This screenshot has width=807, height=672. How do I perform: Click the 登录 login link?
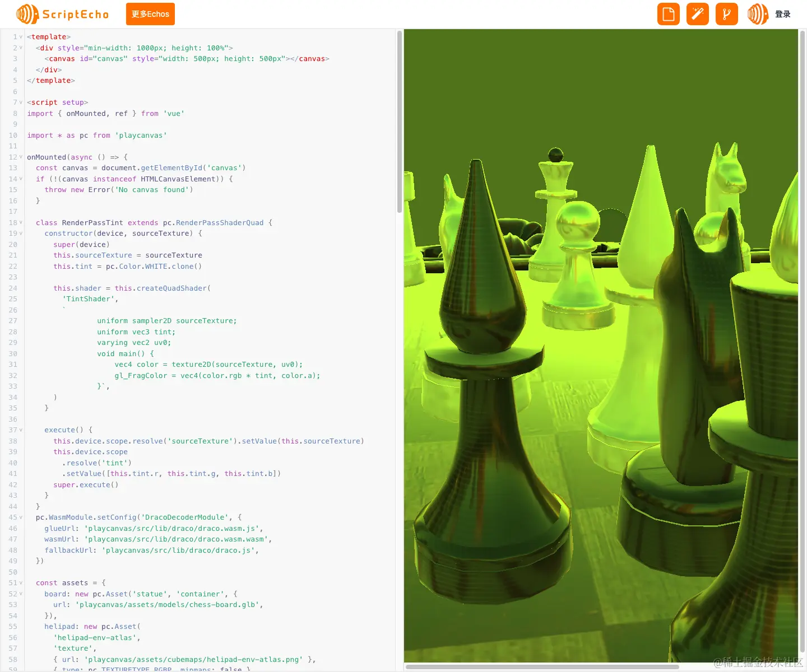tap(783, 15)
